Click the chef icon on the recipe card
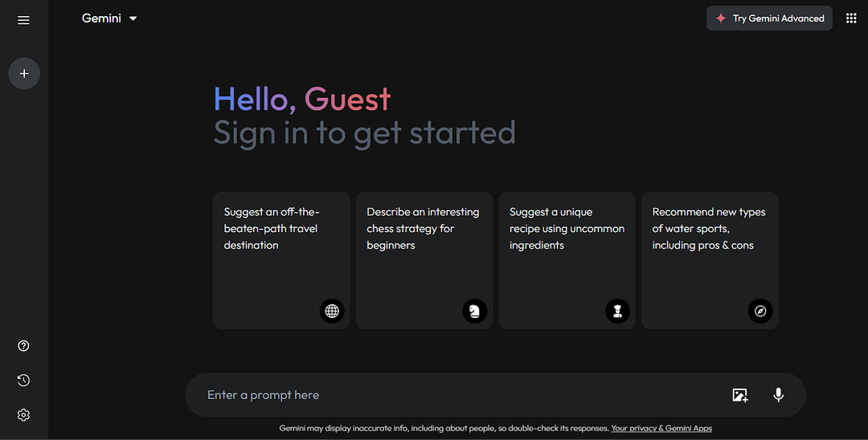Image resolution: width=868 pixels, height=440 pixels. point(617,311)
